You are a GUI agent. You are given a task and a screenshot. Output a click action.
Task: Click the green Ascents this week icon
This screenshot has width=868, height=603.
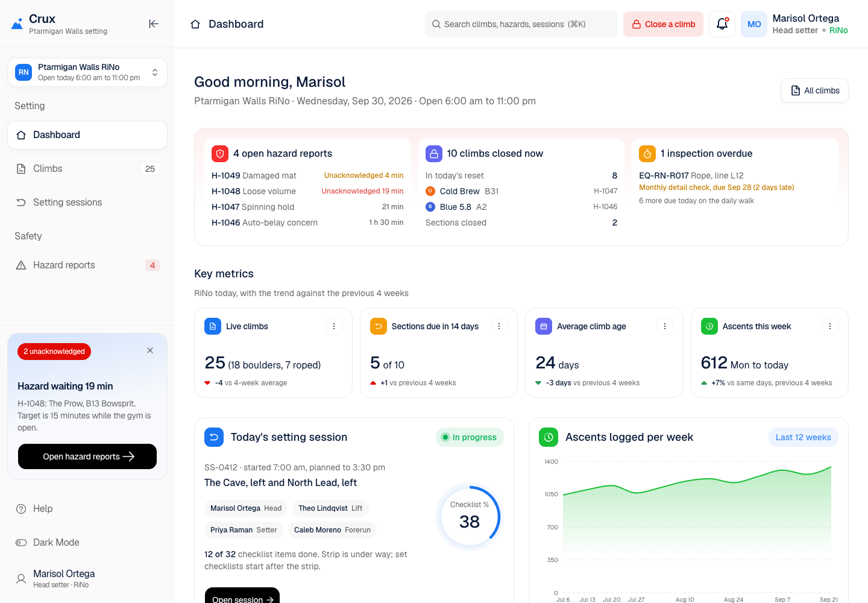[x=709, y=326]
